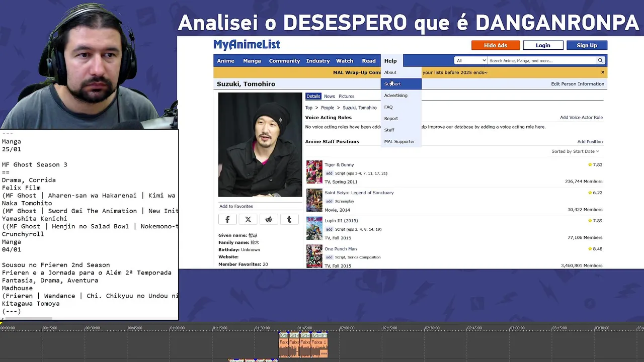Open the Industry menu
Image resolution: width=644 pixels, height=362 pixels.
pos(318,61)
